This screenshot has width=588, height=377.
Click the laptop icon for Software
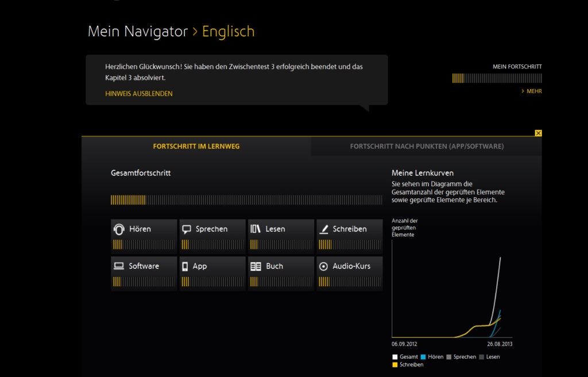click(119, 266)
